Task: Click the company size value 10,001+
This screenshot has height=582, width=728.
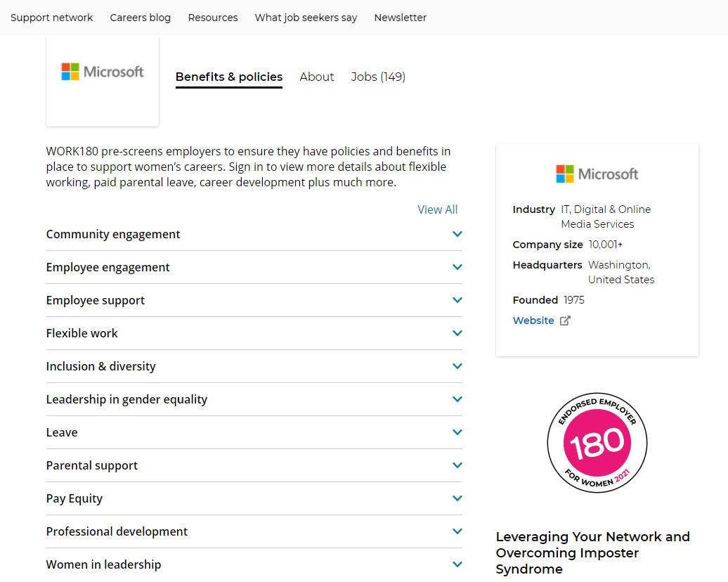Action: point(606,245)
